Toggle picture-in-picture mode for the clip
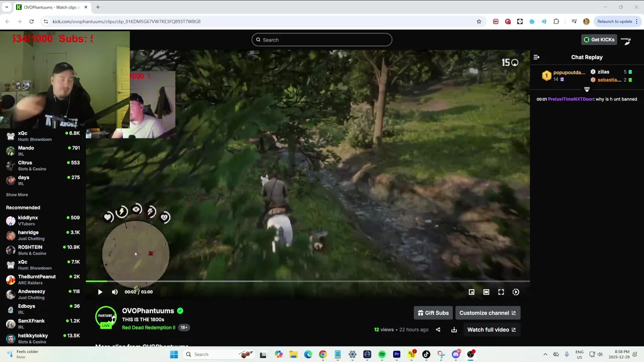The height and width of the screenshot is (362, 644). (x=471, y=292)
